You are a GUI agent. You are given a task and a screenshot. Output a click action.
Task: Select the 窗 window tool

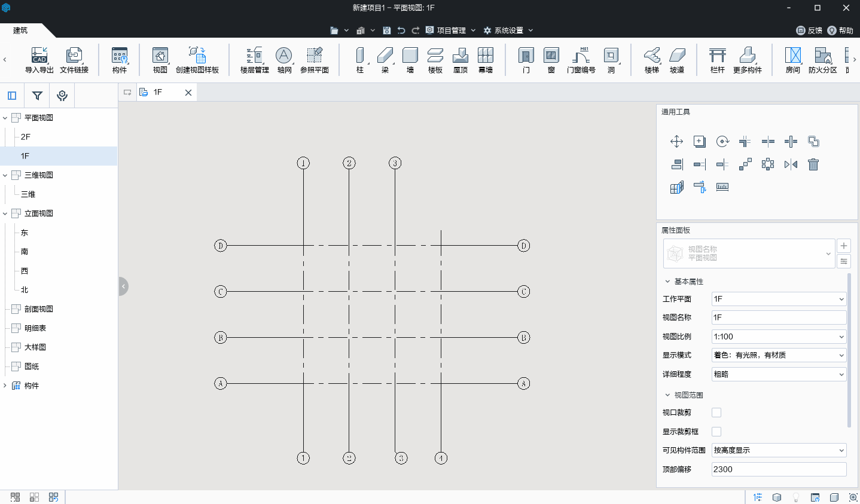pos(551,60)
